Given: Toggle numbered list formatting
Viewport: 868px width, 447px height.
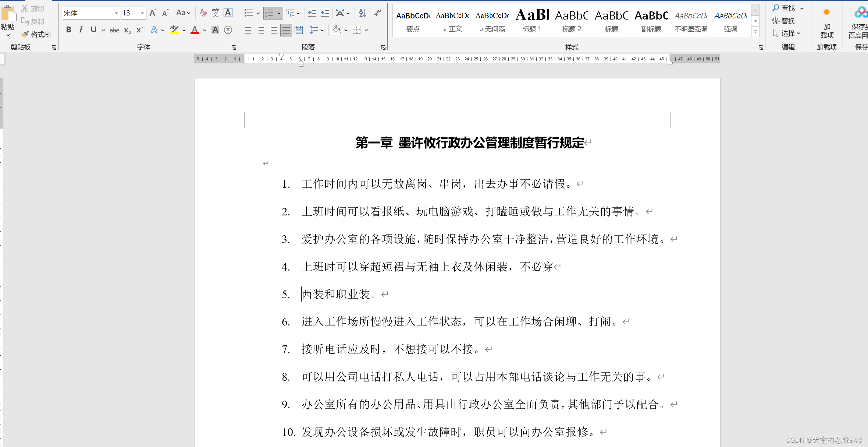Looking at the screenshot, I should (270, 13).
